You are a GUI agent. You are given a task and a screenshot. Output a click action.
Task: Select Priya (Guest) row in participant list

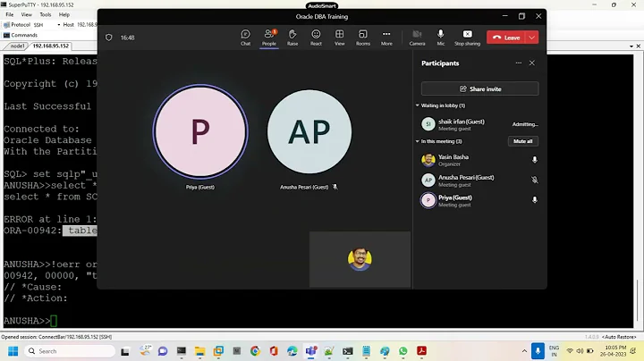pos(479,200)
